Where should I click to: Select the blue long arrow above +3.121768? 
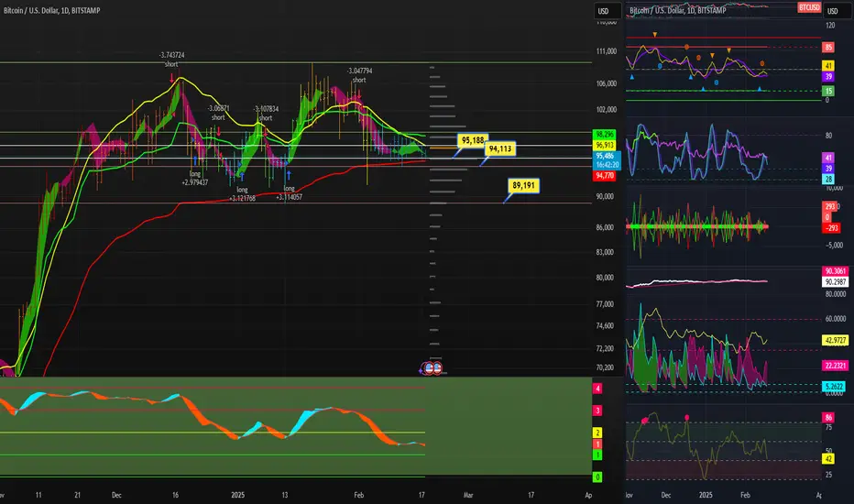tap(242, 177)
